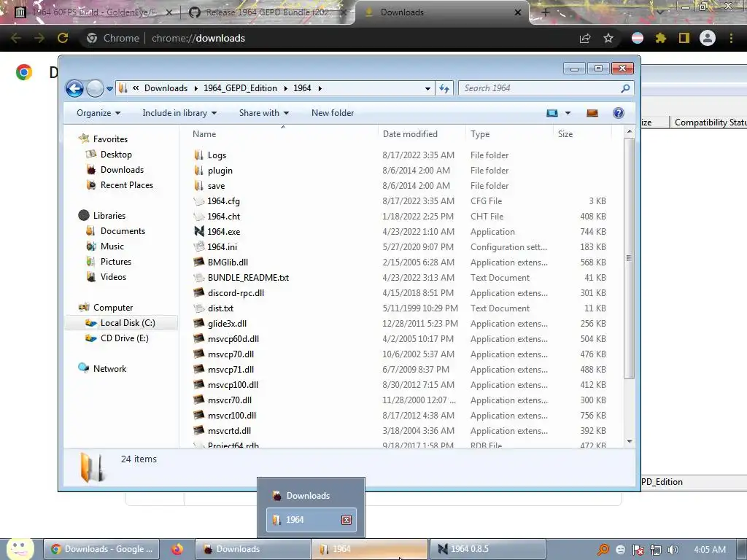Viewport: 747px width, 560px height.
Task: Close the 1964 taskbar thumbnail preview
Action: tap(347, 520)
